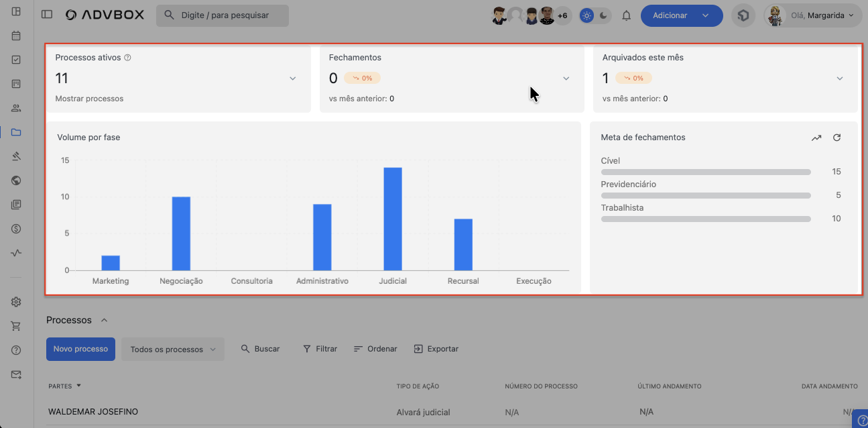This screenshot has width=868, height=428.
Task: Open the Olá, Margarida user menu
Action: (x=812, y=15)
